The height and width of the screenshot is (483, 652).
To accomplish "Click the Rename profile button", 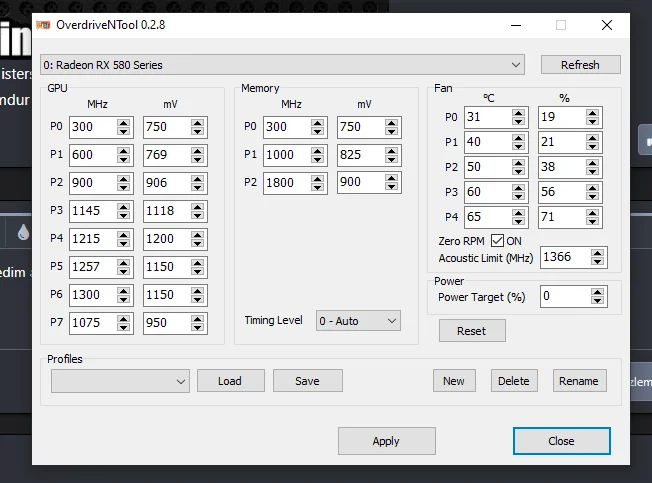I will (579, 381).
